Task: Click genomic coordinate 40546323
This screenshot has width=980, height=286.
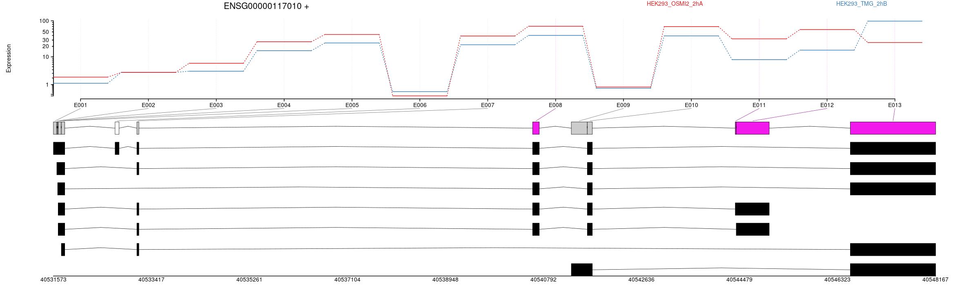Action: click(x=837, y=280)
